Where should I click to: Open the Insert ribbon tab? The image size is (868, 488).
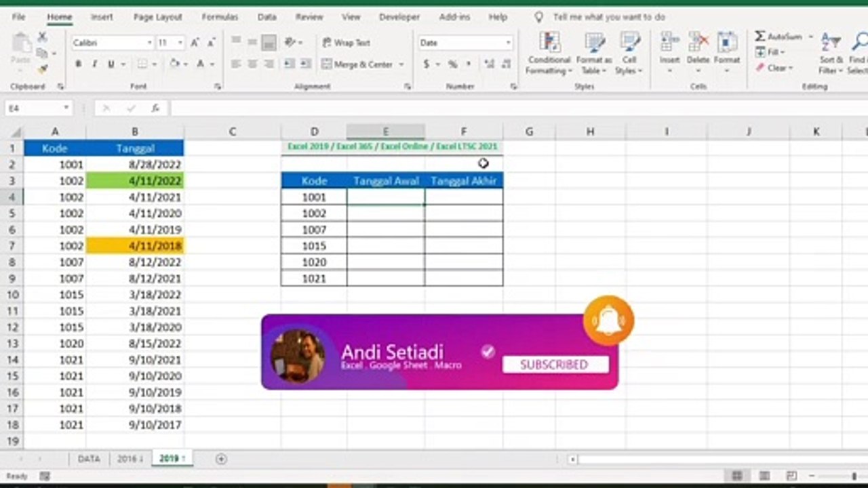tap(102, 17)
